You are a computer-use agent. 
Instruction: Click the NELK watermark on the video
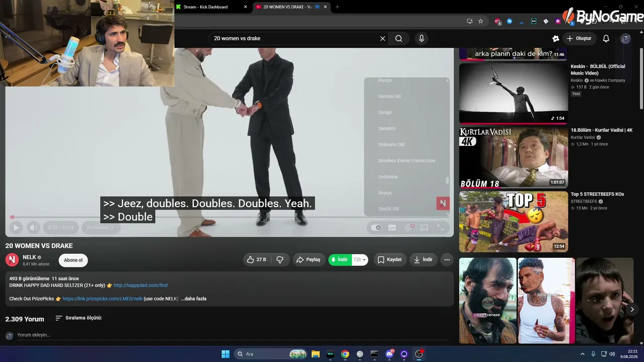click(x=443, y=203)
